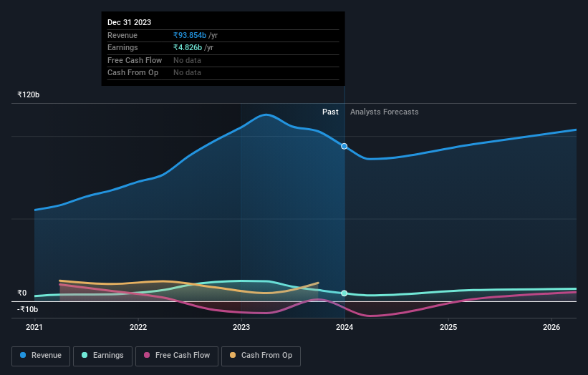Click the Revenue tooltip row label
588x375 pixels.
click(122, 35)
